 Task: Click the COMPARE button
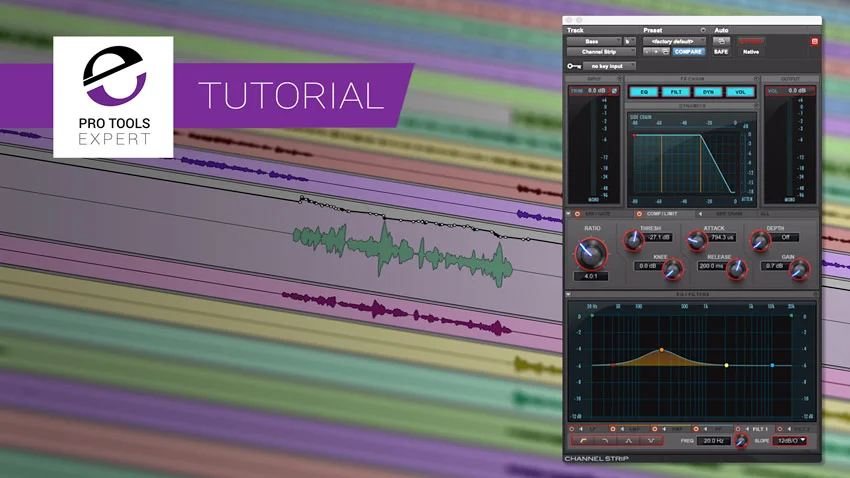[x=688, y=52]
